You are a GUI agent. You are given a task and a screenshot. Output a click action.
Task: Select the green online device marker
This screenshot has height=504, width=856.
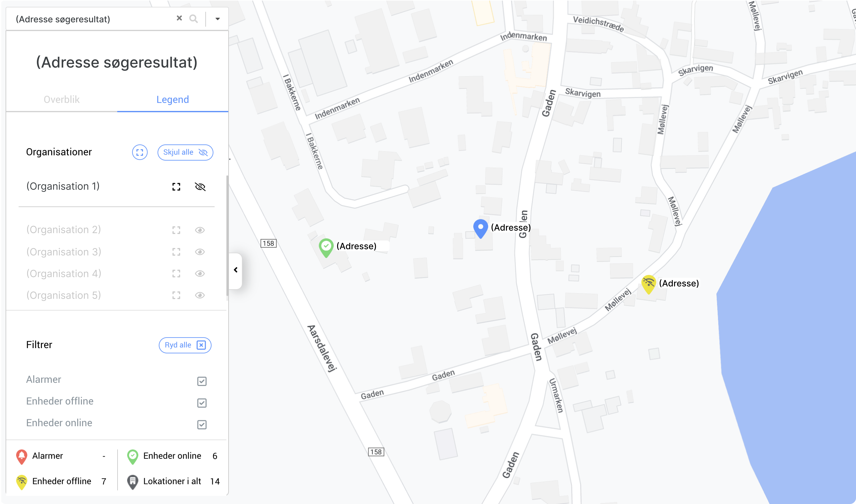click(326, 248)
